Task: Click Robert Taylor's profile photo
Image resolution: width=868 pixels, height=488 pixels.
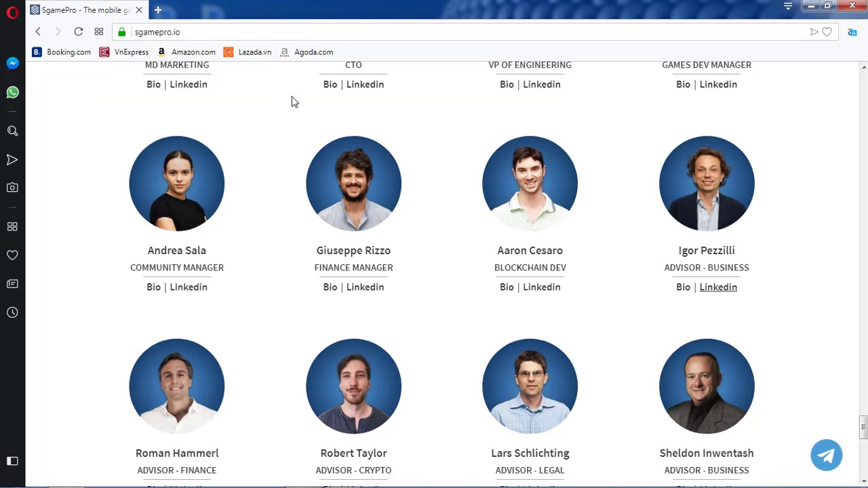Action: coord(353,386)
